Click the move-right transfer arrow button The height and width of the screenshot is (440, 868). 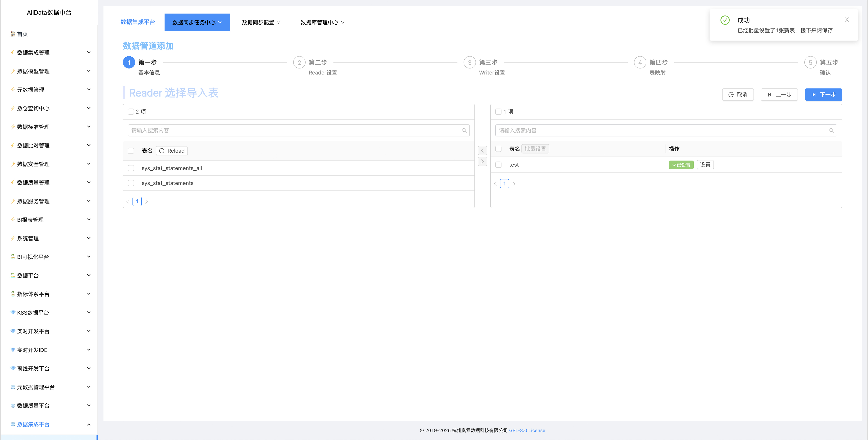point(482,161)
